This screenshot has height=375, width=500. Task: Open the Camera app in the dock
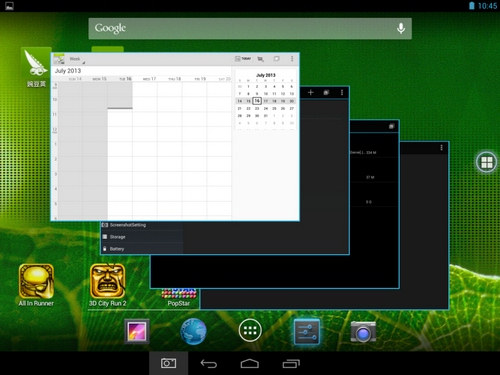tap(363, 332)
